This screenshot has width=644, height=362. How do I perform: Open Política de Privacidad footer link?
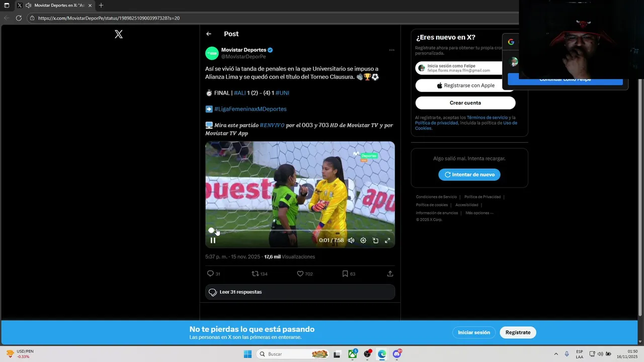[482, 197]
